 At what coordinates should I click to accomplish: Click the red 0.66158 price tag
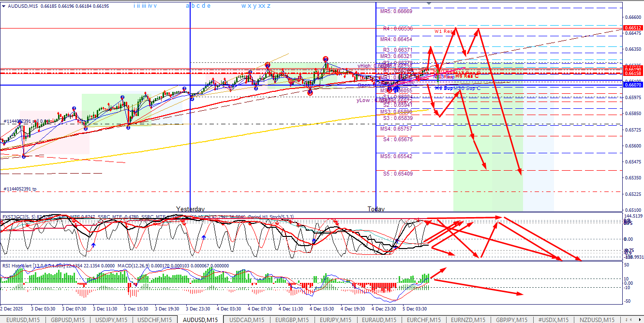[x=634, y=73]
